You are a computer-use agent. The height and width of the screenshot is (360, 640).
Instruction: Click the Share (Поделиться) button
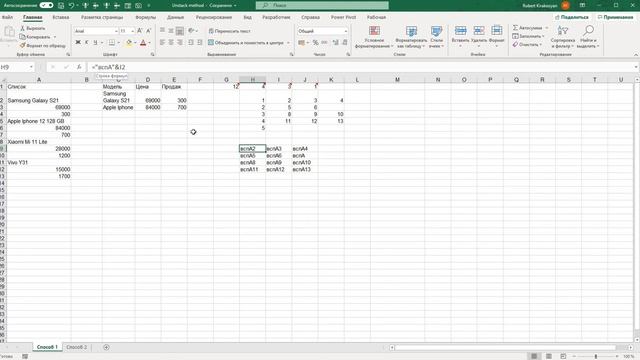pyautogui.click(x=571, y=17)
